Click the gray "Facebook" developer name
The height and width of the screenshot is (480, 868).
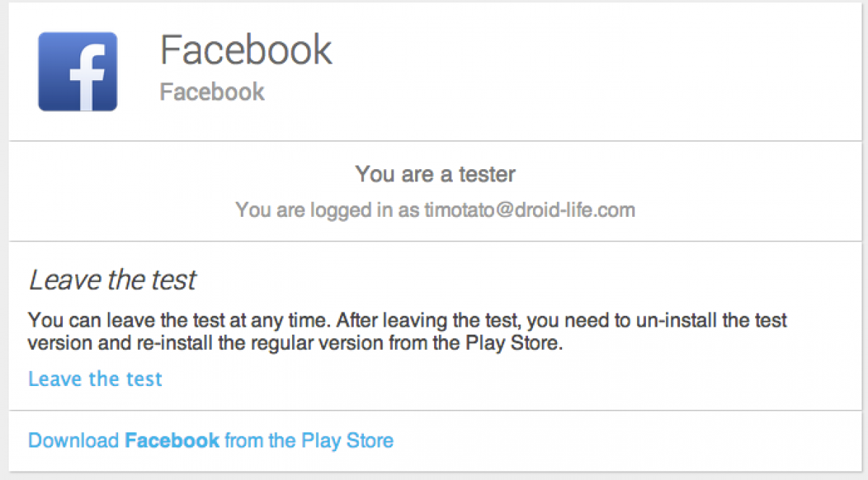[x=212, y=93]
